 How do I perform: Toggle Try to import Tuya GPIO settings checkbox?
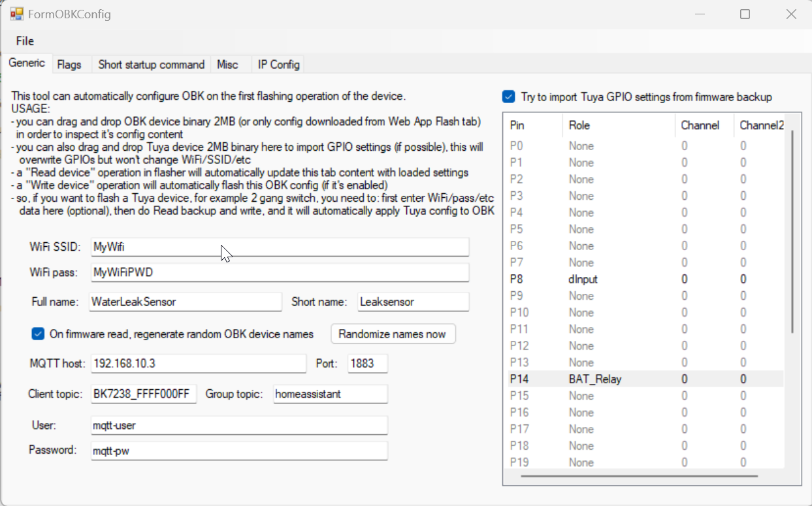tap(509, 97)
